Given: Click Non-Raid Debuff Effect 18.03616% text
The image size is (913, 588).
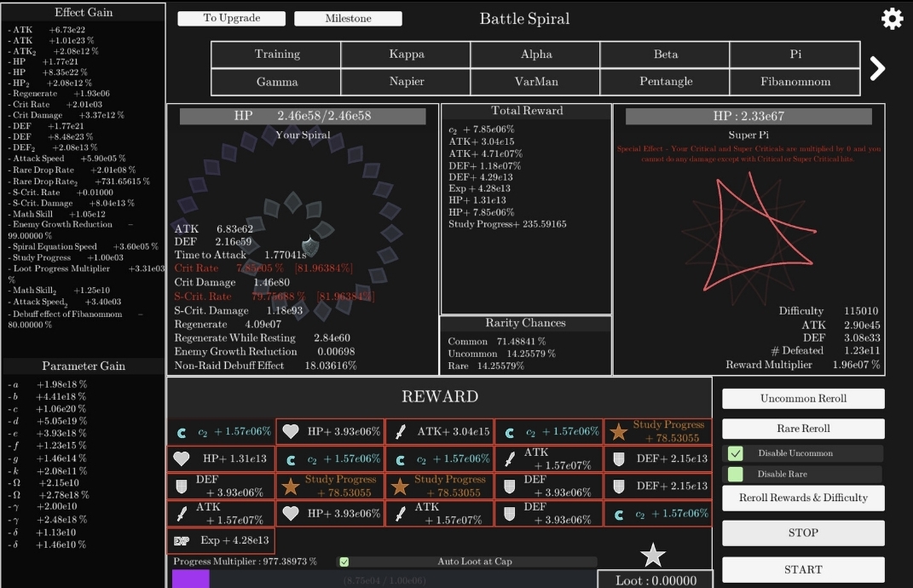Looking at the screenshot, I should (265, 366).
